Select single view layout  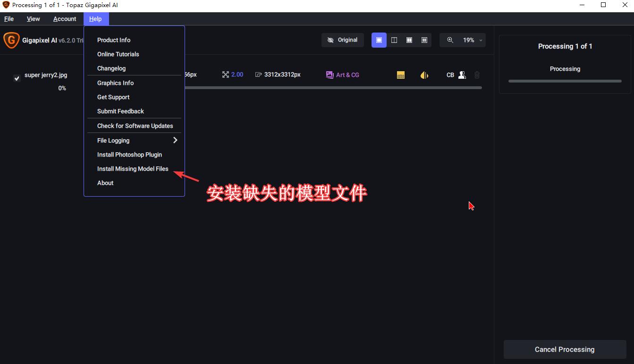point(379,40)
